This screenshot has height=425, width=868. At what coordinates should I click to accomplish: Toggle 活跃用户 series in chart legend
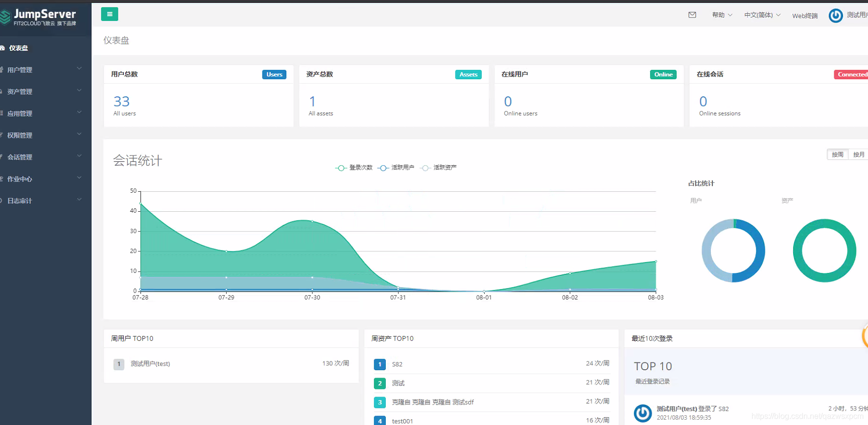point(396,168)
